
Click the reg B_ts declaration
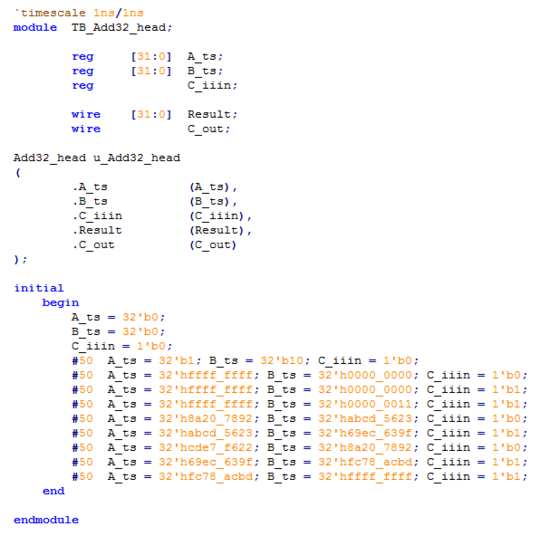coord(147,71)
